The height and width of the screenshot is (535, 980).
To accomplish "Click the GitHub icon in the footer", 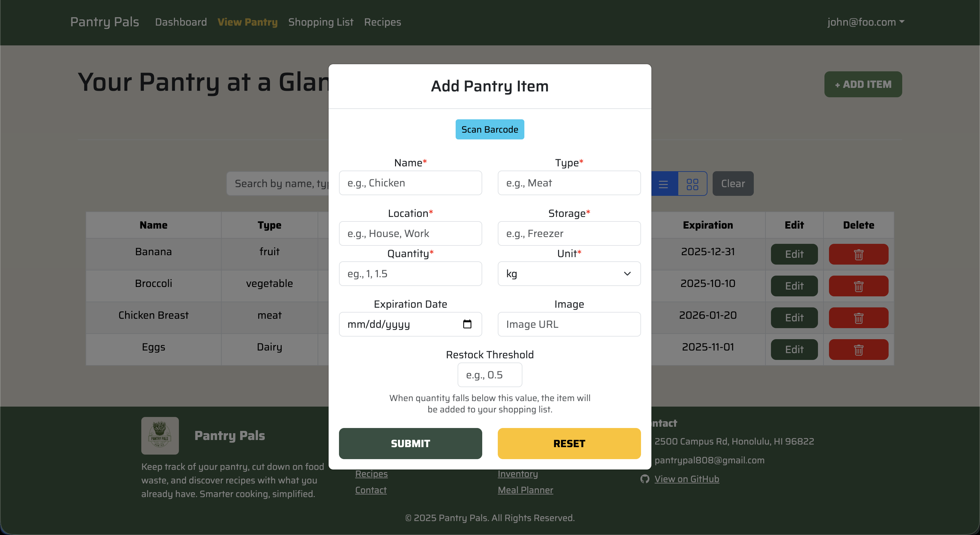I will [645, 479].
